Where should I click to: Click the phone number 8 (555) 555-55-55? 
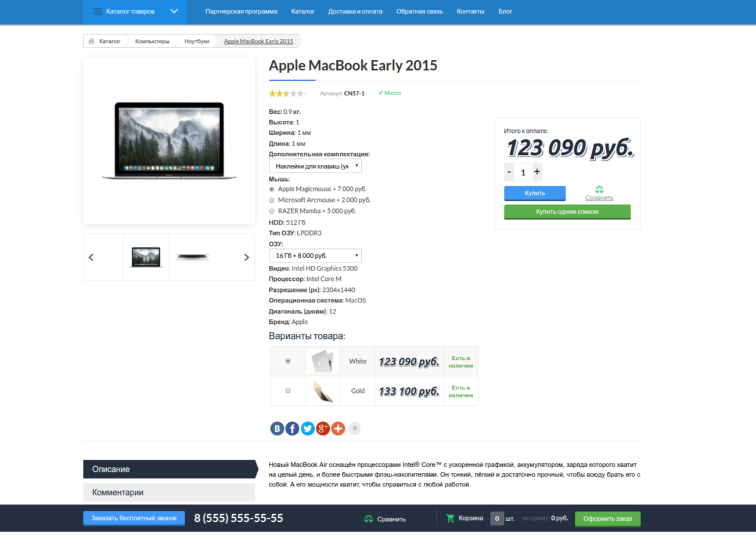click(x=239, y=518)
